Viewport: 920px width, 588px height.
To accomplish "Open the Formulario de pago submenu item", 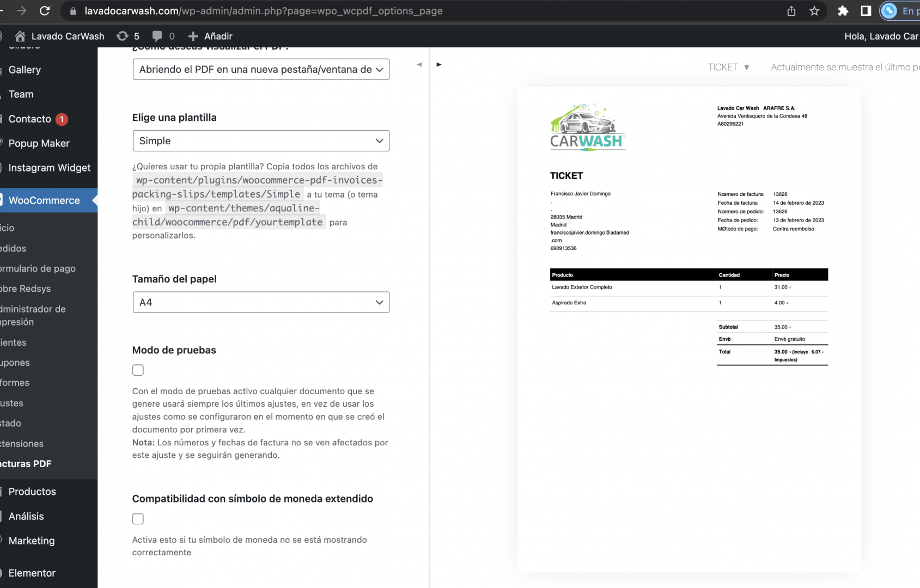I will pyautogui.click(x=38, y=268).
